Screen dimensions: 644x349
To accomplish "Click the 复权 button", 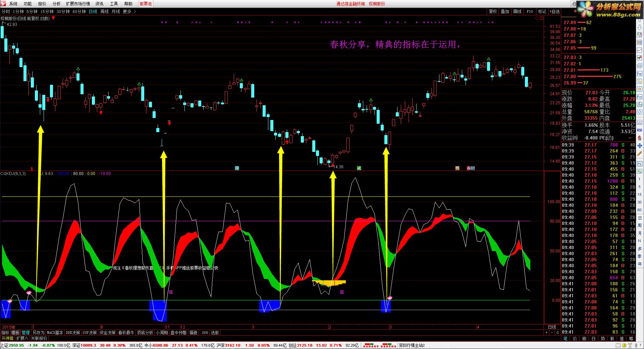I will click(x=493, y=11).
